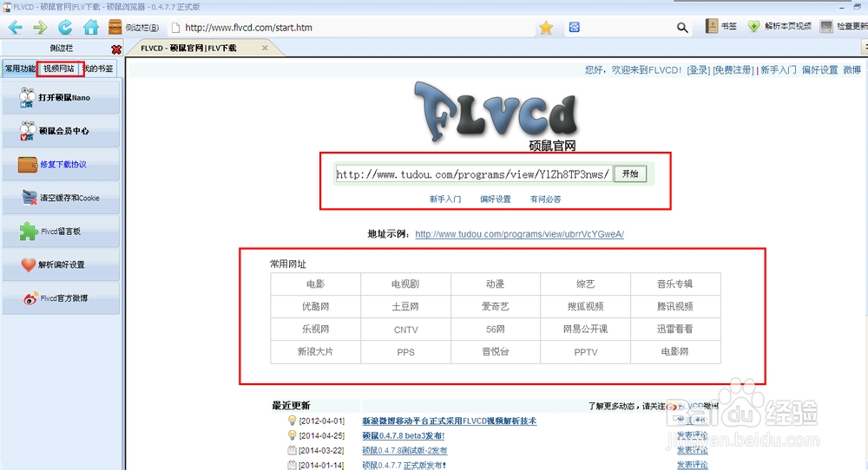
Task: Open PPS site cell
Action: click(x=405, y=352)
